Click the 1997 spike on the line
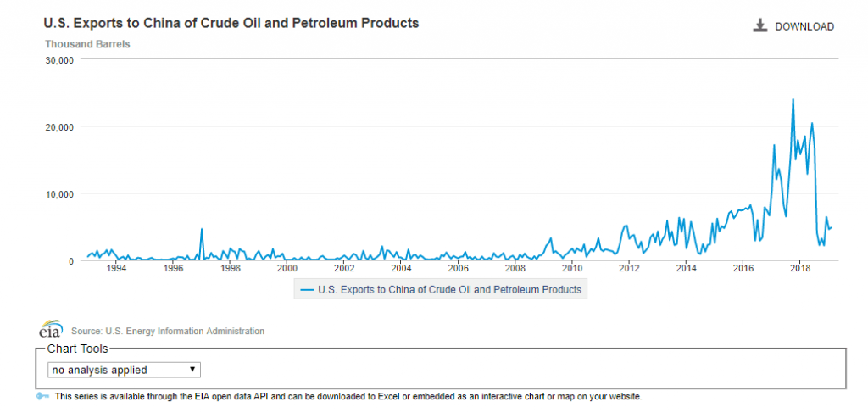The width and height of the screenshot is (868, 413). [201, 229]
